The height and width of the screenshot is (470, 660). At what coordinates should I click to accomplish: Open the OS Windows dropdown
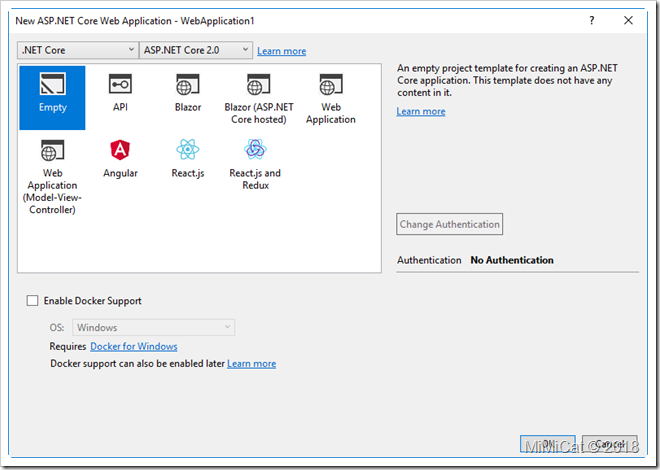click(153, 327)
